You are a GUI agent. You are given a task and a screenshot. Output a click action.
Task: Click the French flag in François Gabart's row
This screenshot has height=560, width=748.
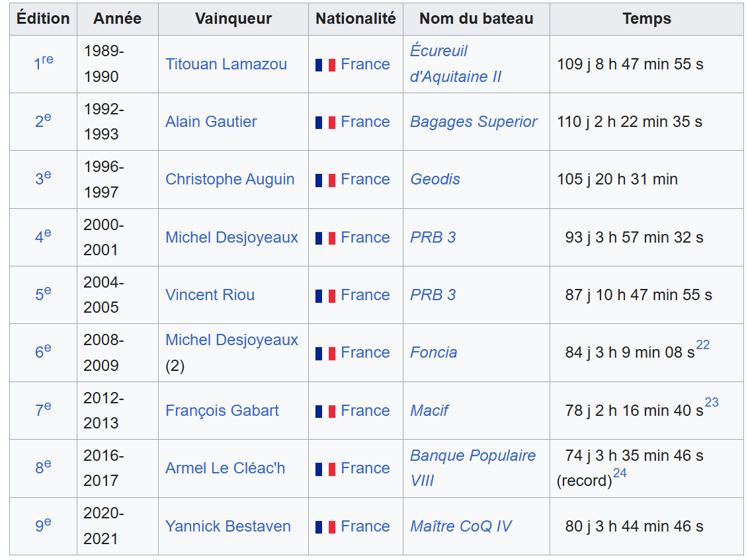(x=325, y=411)
